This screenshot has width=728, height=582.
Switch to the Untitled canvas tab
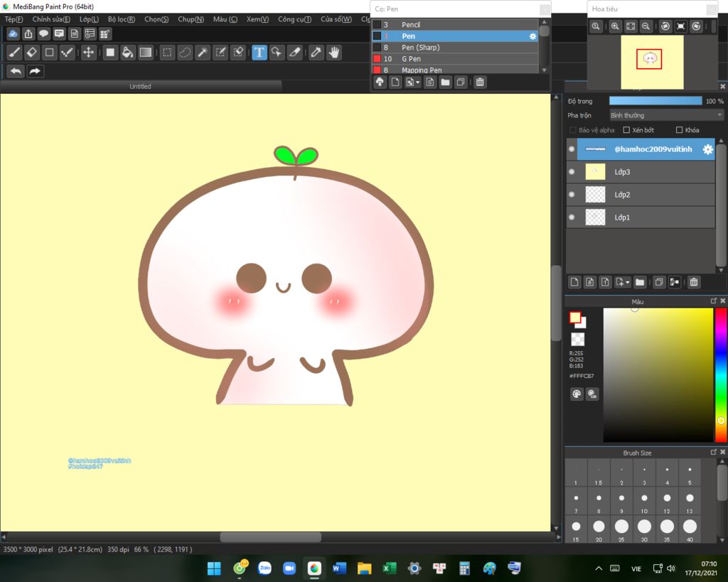tap(140, 86)
